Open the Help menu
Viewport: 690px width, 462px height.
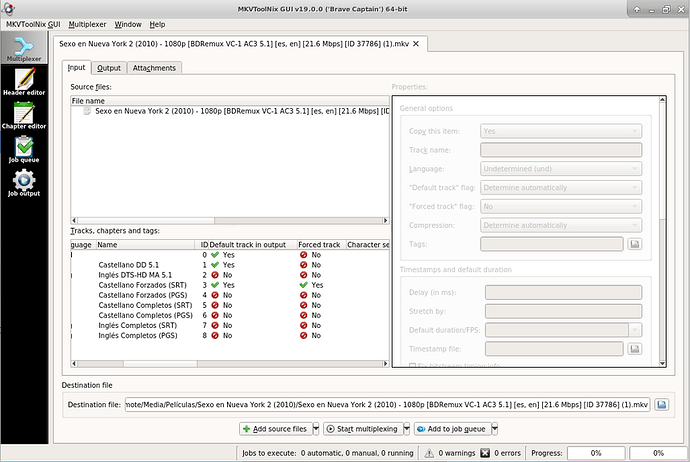point(157,25)
